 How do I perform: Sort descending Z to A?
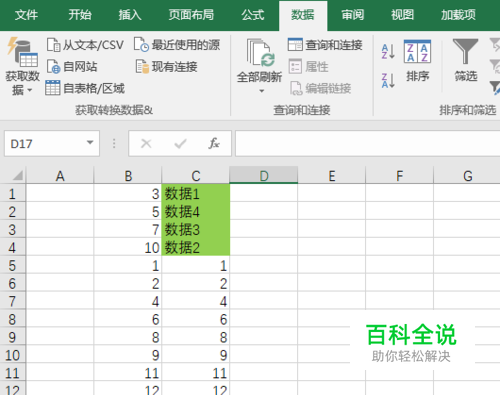[x=388, y=80]
